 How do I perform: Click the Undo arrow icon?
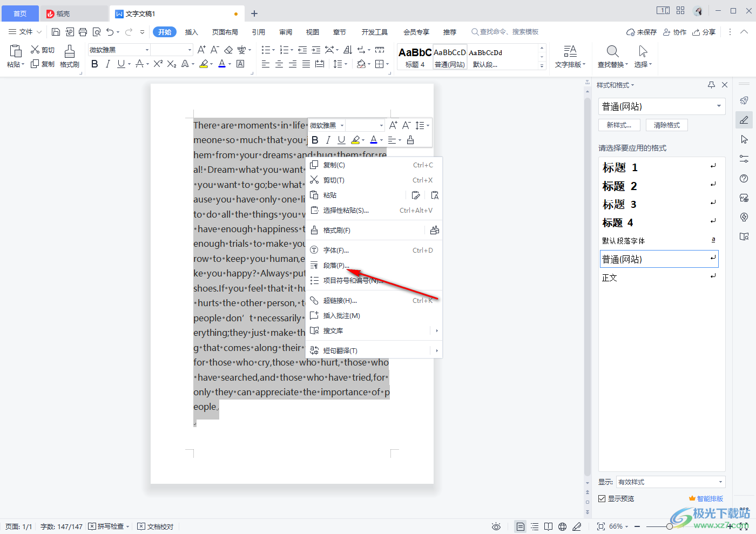pyautogui.click(x=110, y=32)
